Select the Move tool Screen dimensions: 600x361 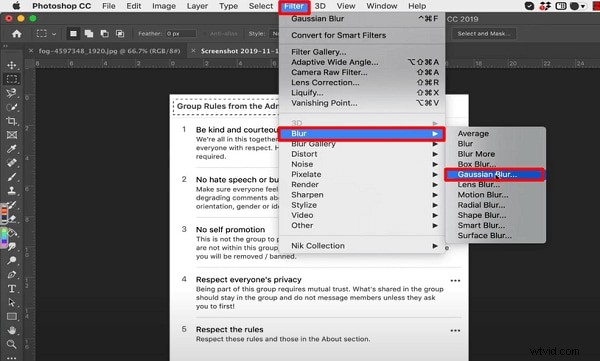point(11,65)
